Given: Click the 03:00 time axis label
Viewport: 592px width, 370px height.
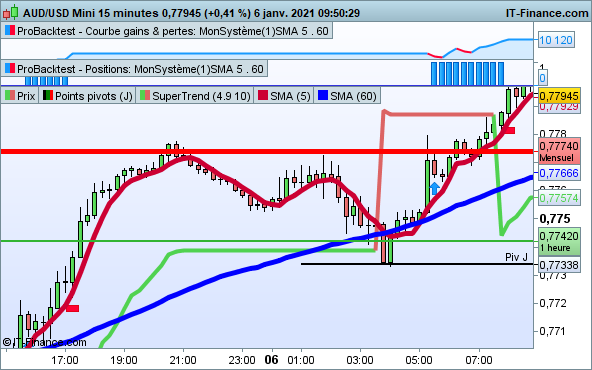Looking at the screenshot, I should tap(360, 360).
